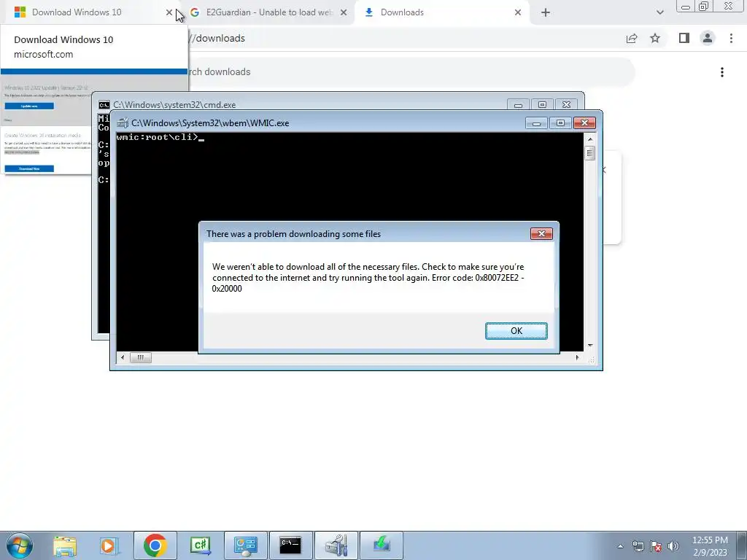Open the toolbox taskbar icon
Viewport: 747px width, 560px height.
(x=336, y=545)
